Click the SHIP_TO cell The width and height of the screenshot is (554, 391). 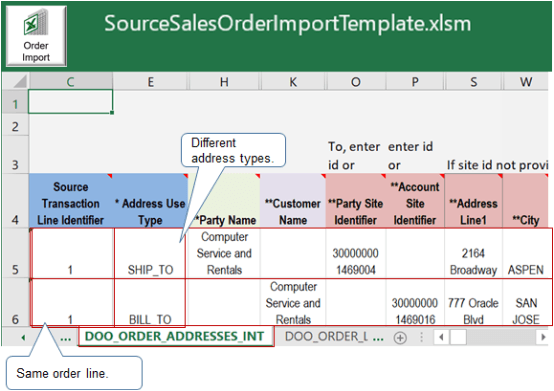tap(151, 253)
